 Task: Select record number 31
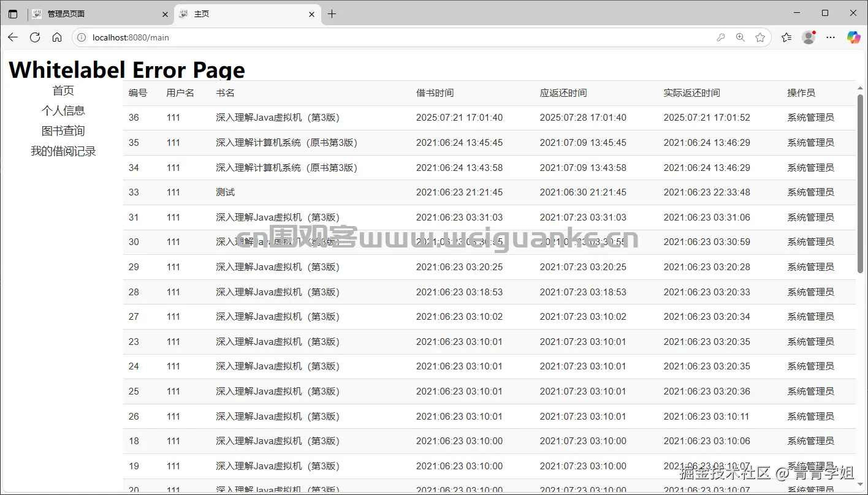(x=134, y=217)
